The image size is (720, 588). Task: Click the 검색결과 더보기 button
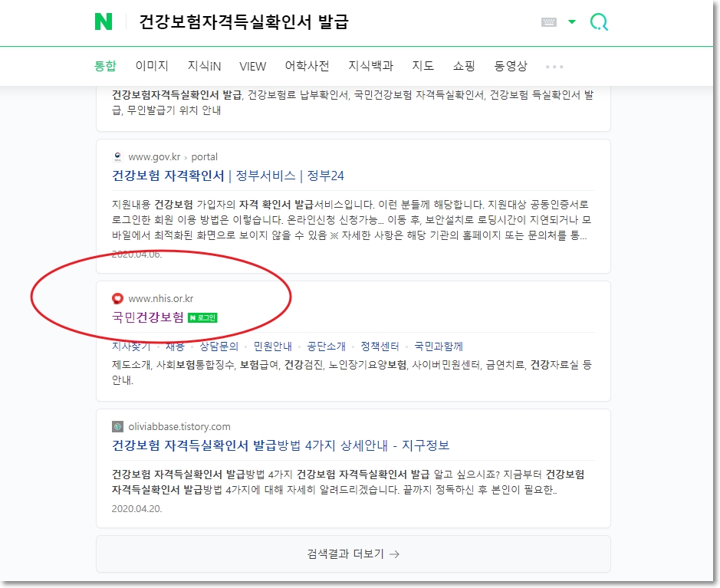pos(353,554)
